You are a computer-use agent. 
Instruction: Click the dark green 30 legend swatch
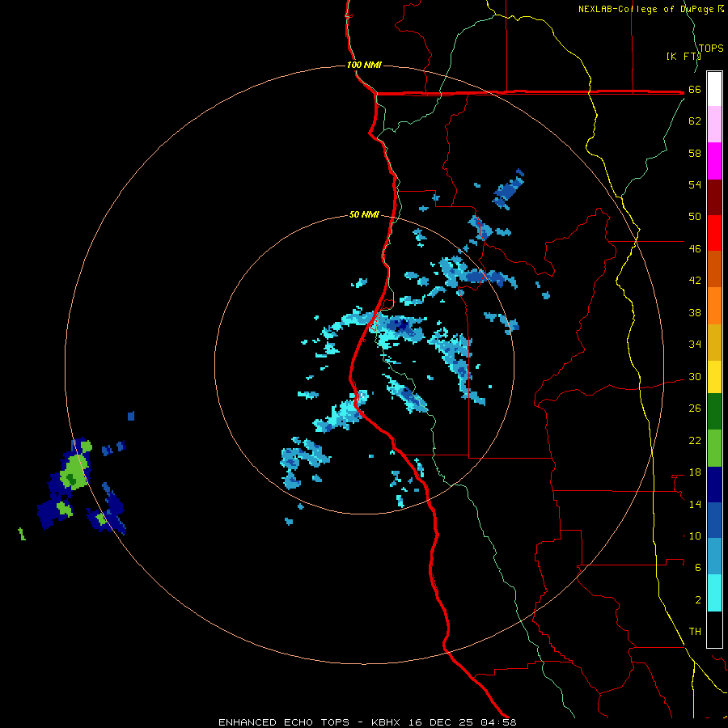pos(714,412)
